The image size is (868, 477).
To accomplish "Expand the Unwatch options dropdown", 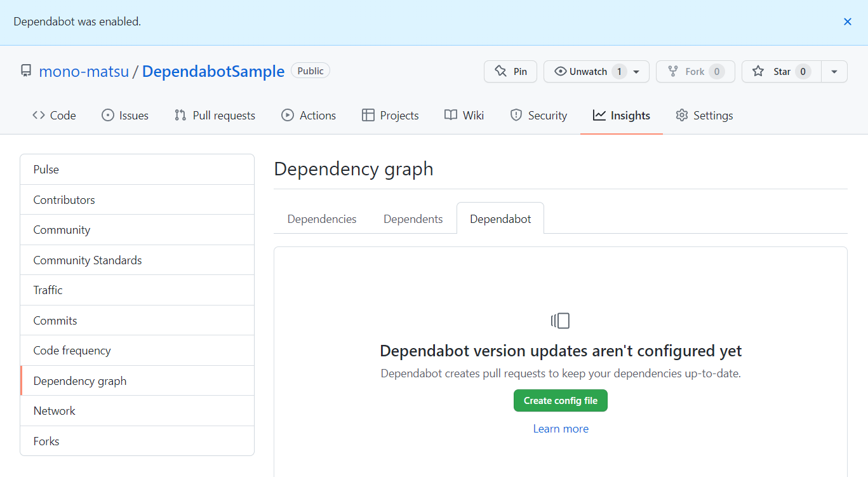I will click(x=636, y=71).
